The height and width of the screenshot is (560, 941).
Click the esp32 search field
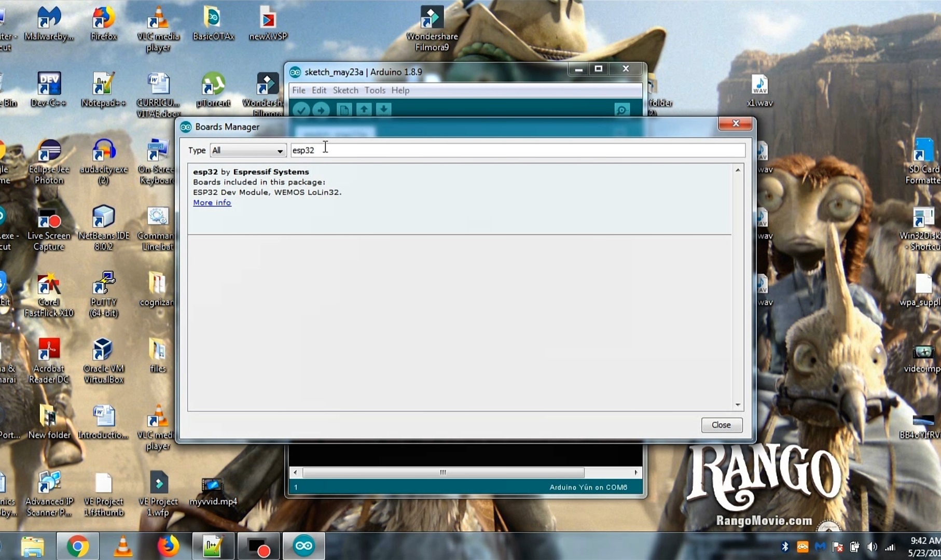click(518, 150)
